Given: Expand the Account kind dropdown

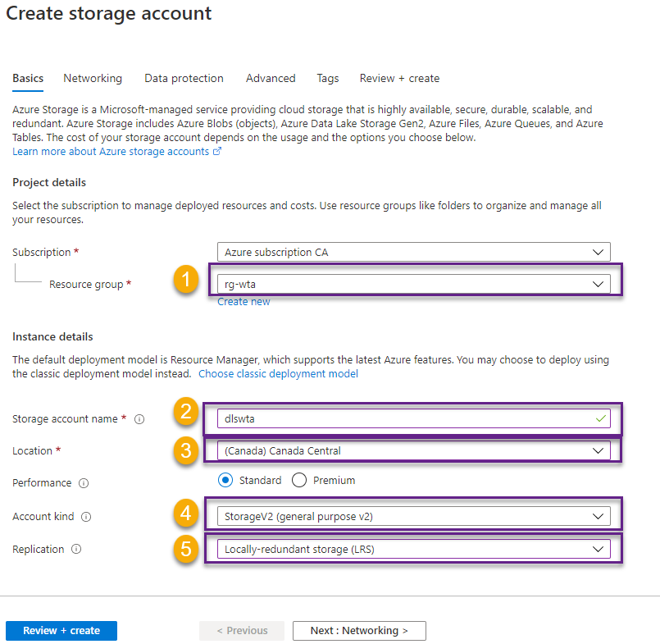Looking at the screenshot, I should point(413,516).
